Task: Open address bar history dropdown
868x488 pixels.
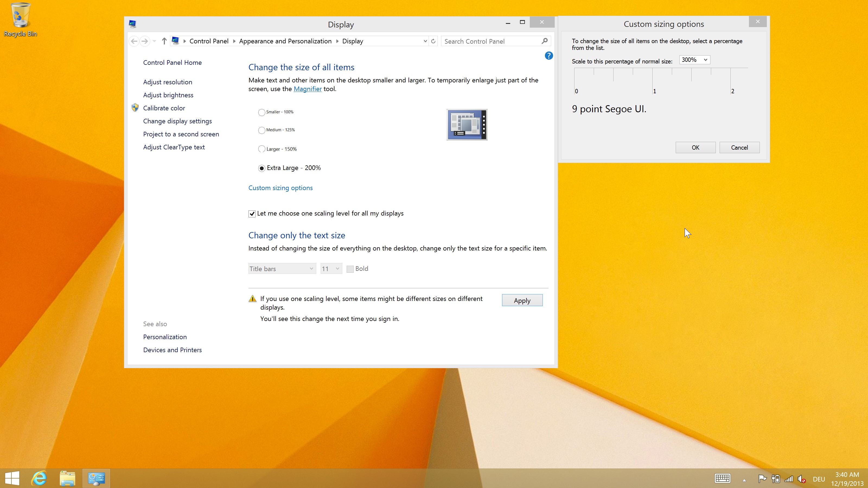Action: [425, 41]
